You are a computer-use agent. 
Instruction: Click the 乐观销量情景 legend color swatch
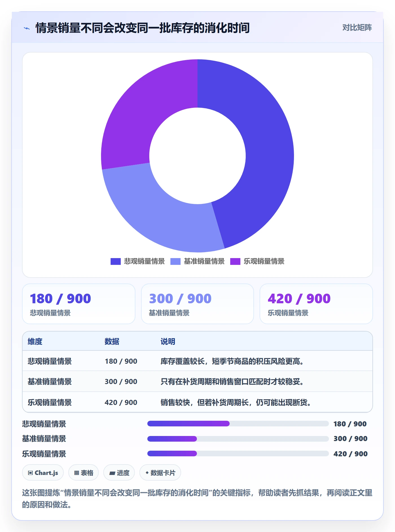235,261
